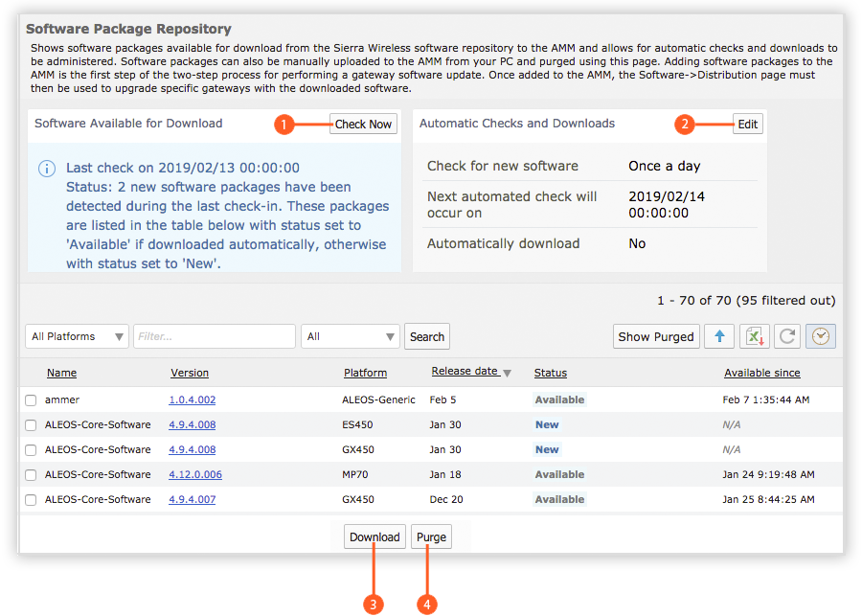Click the Search button
862x616 pixels.
coord(426,336)
